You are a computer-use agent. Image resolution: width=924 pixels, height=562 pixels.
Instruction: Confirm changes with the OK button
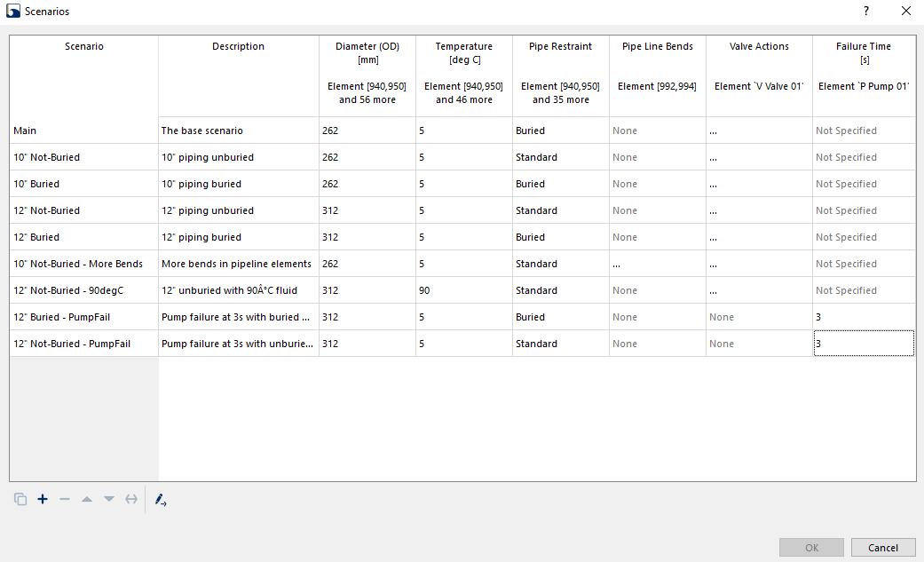[x=810, y=547]
